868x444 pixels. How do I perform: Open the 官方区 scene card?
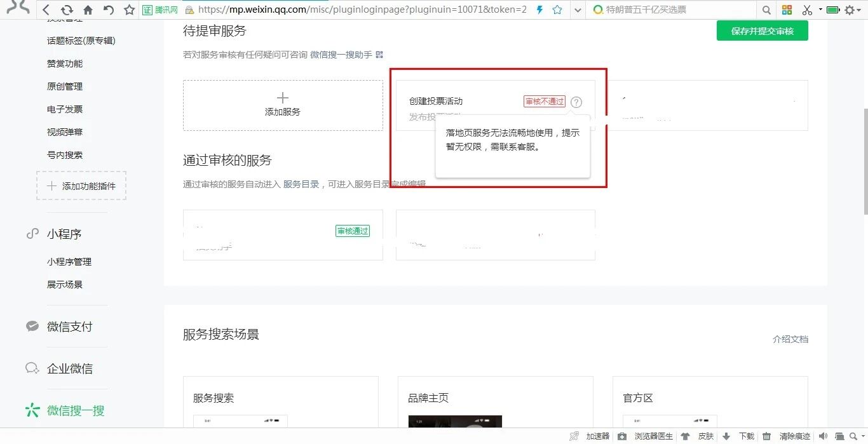pyautogui.click(x=710, y=402)
